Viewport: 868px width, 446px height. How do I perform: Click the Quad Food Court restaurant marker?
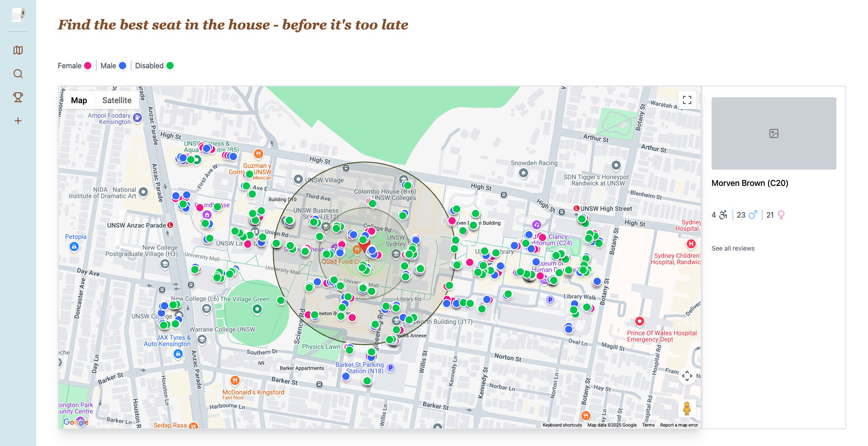coord(357,249)
